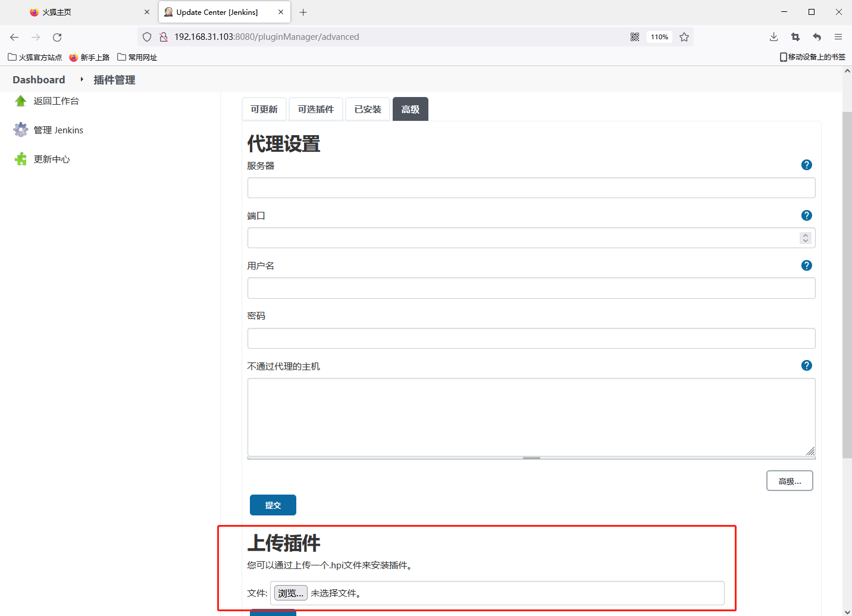Click the help icon beside 端口 field
The image size is (852, 616).
pyautogui.click(x=806, y=215)
